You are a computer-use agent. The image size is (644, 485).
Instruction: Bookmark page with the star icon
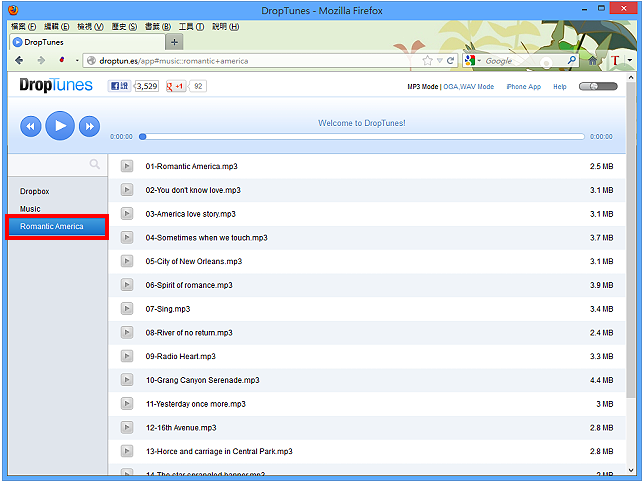click(x=428, y=61)
